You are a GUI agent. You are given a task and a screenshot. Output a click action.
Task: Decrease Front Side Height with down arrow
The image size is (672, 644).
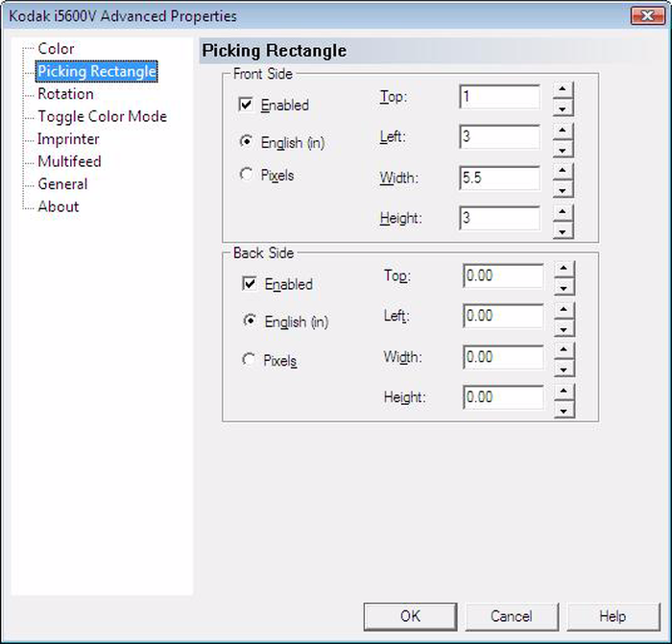(563, 231)
